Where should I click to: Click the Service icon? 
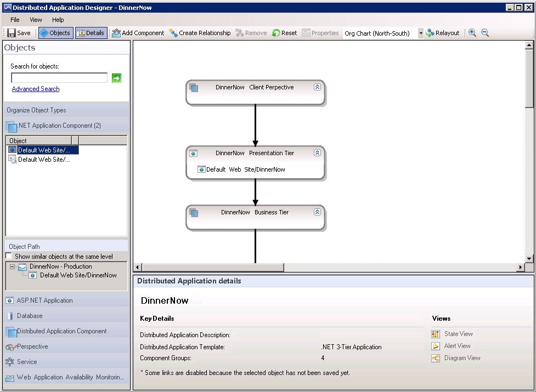pos(10,362)
